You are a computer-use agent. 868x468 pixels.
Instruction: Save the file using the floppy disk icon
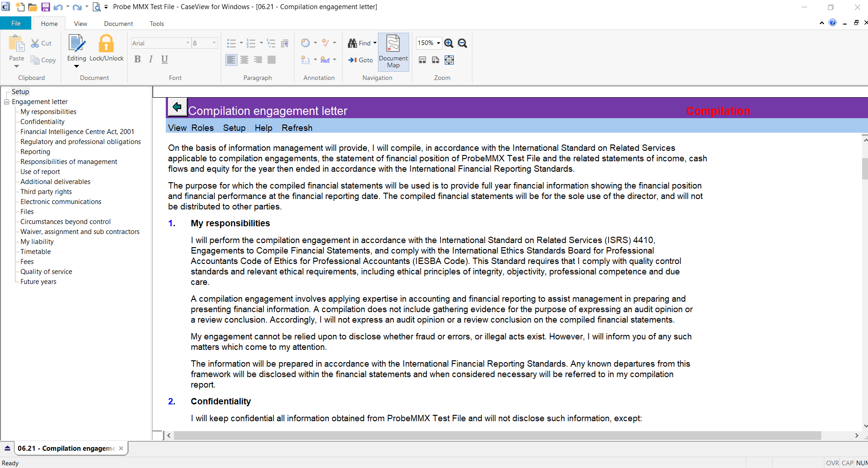[x=45, y=7]
